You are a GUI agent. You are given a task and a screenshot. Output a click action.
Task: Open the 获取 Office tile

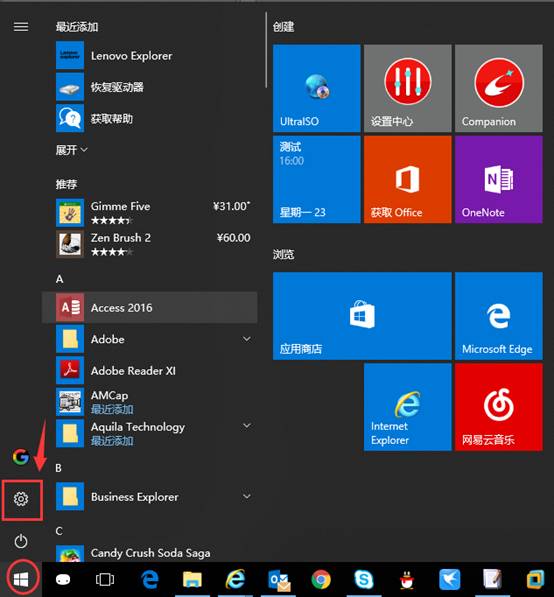point(407,179)
